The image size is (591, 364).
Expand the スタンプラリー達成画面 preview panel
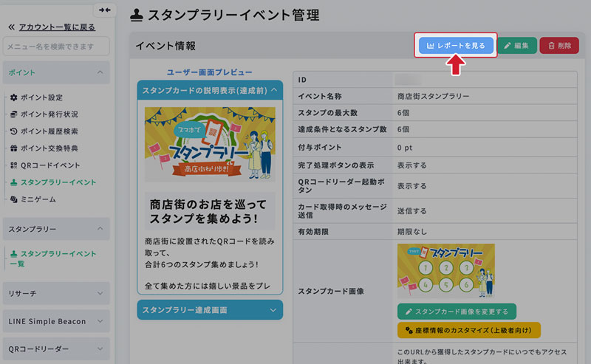(x=273, y=310)
